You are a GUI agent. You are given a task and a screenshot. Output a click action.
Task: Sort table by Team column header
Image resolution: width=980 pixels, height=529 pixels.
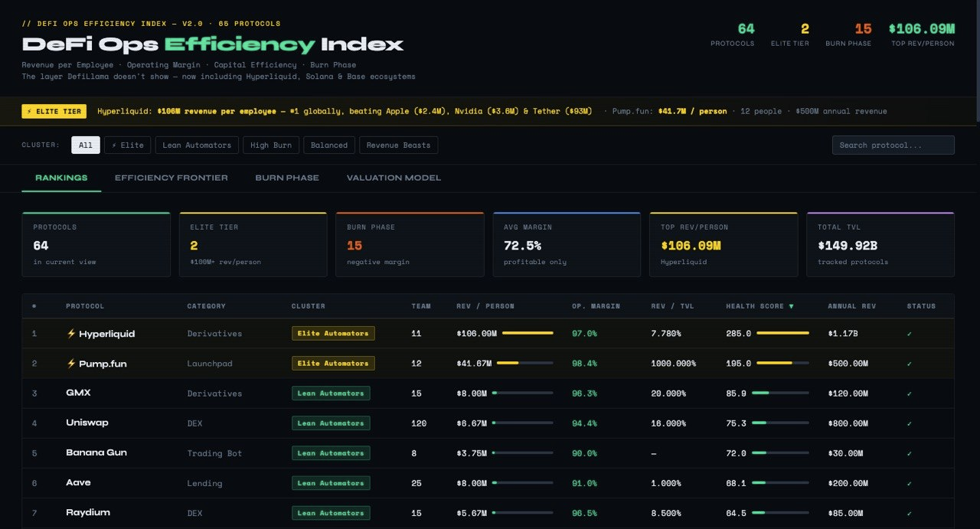[x=421, y=306]
